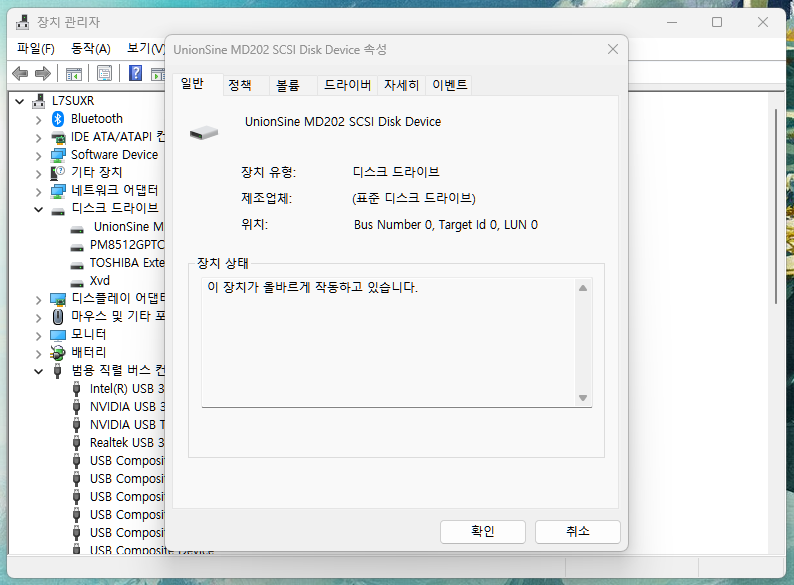794x585 pixels.
Task: Expand the Bluetooth category
Action: coord(38,120)
